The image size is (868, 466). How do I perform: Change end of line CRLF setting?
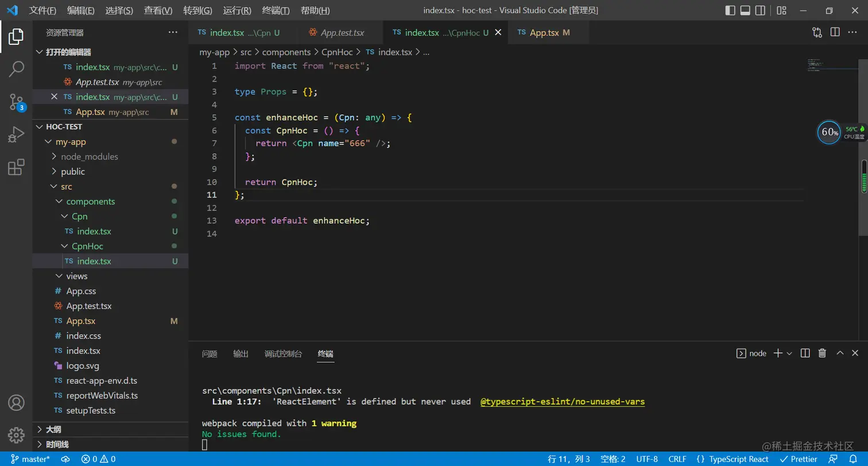[677, 459]
